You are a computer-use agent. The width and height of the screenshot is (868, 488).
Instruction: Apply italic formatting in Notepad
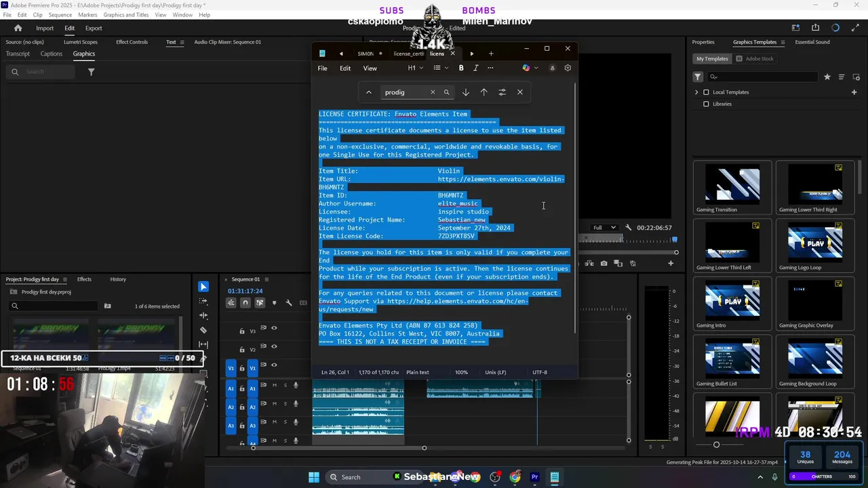[475, 68]
